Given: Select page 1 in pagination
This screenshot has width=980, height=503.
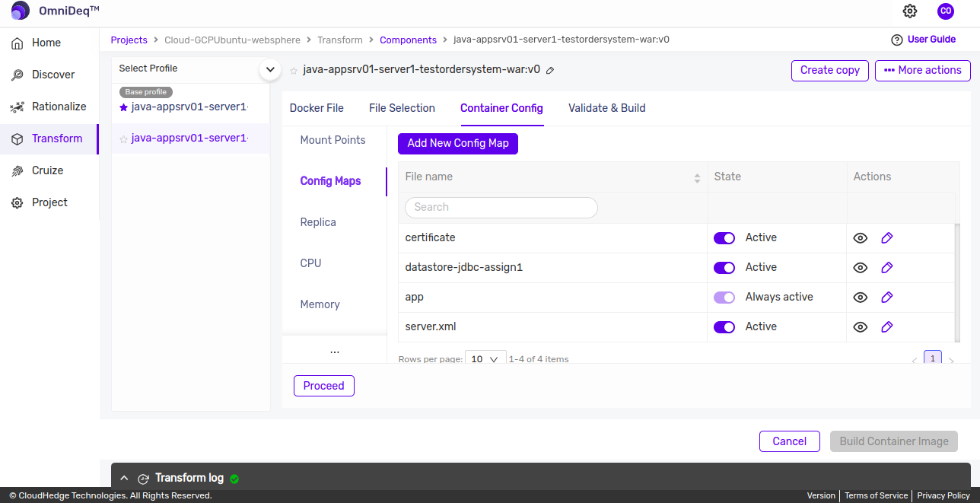Looking at the screenshot, I should 933,358.
